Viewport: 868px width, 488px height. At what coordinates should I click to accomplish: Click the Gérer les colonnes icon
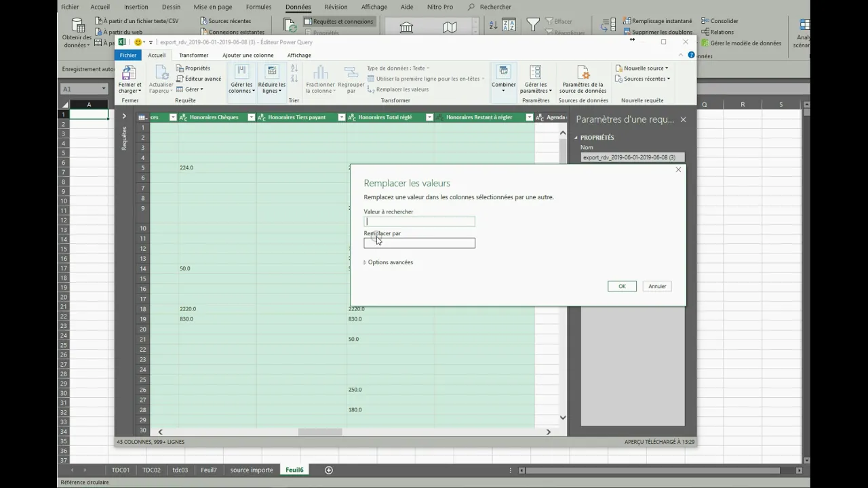click(242, 73)
